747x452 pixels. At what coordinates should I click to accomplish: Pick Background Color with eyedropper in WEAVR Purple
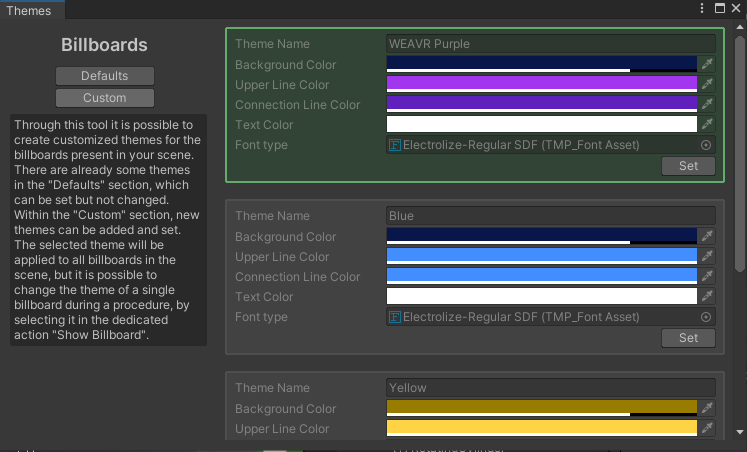tap(707, 64)
